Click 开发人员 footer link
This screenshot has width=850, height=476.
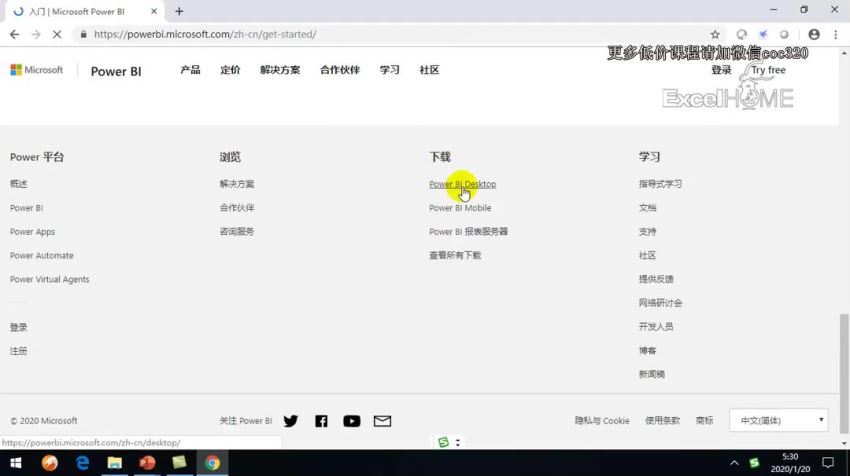click(x=656, y=326)
